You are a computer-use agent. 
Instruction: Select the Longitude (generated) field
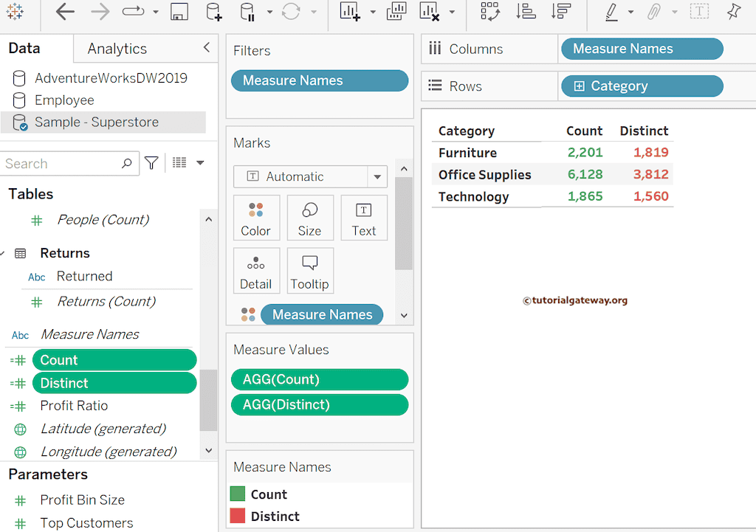pyautogui.click(x=108, y=452)
